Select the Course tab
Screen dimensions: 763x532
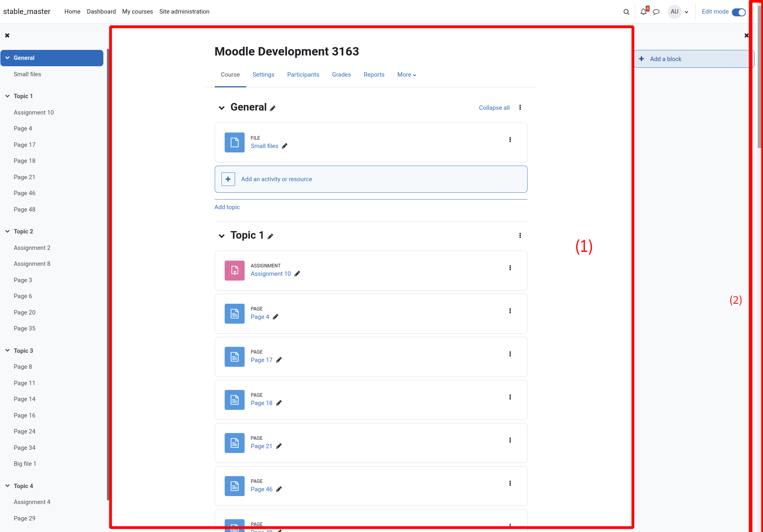click(230, 75)
